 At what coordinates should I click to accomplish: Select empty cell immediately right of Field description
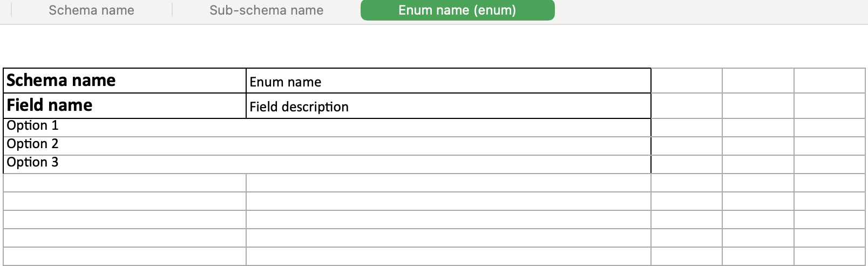[687, 105]
